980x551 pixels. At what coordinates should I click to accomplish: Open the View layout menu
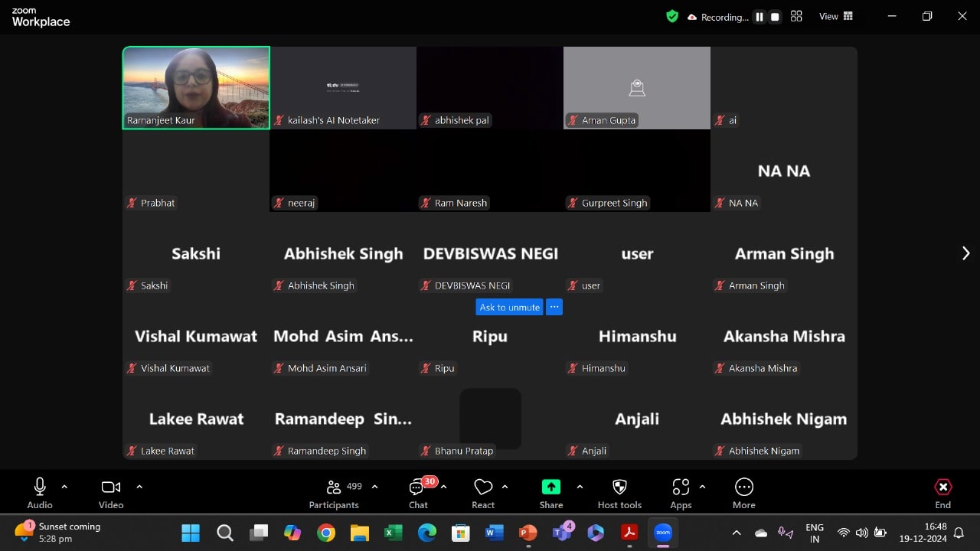pyautogui.click(x=836, y=16)
